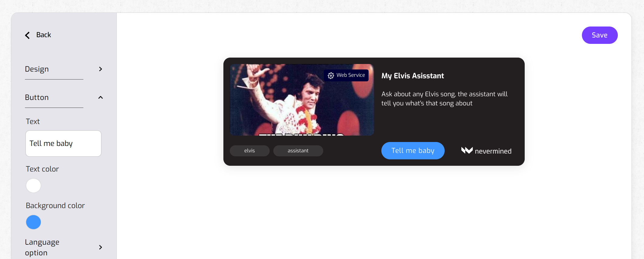Click the Tell me baby preview button
Viewport: 644px width, 259px height.
point(413,151)
